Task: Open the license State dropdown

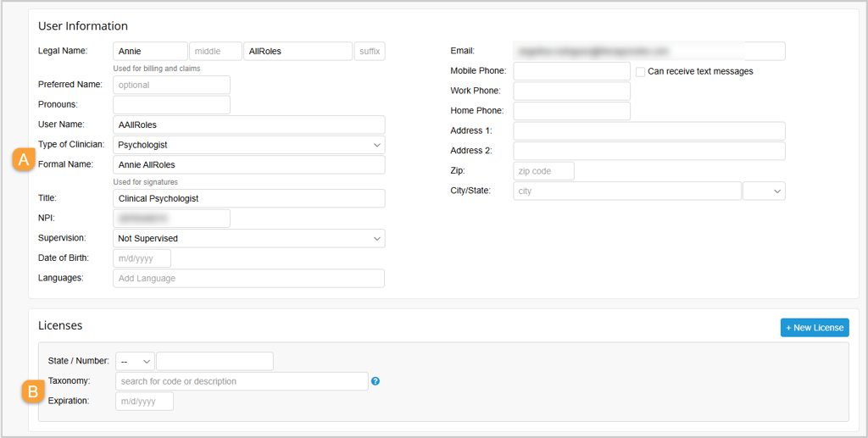Action: click(x=136, y=362)
